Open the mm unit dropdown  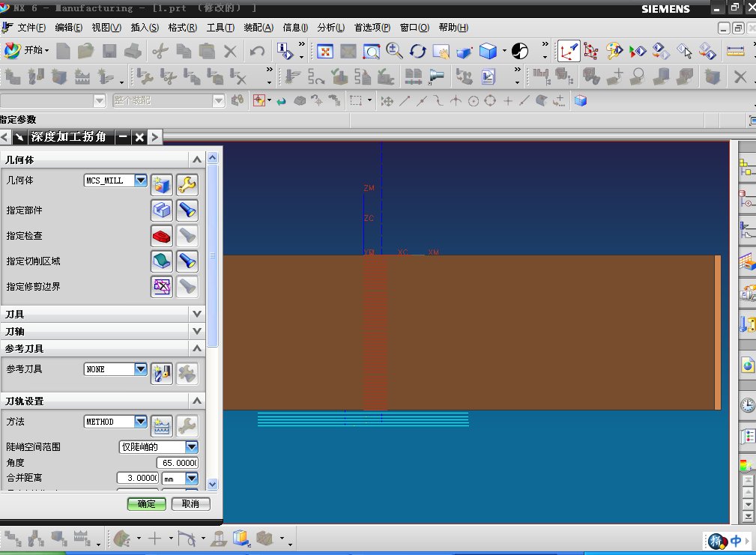click(x=191, y=478)
